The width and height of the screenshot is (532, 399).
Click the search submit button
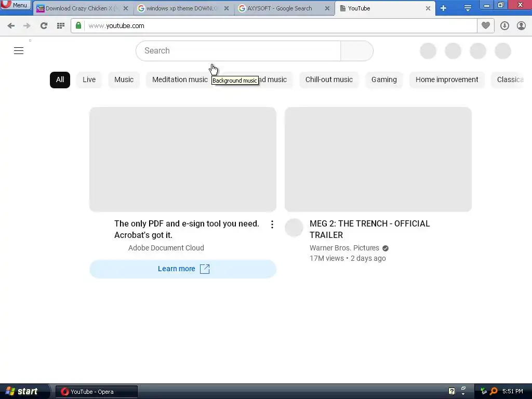357,51
